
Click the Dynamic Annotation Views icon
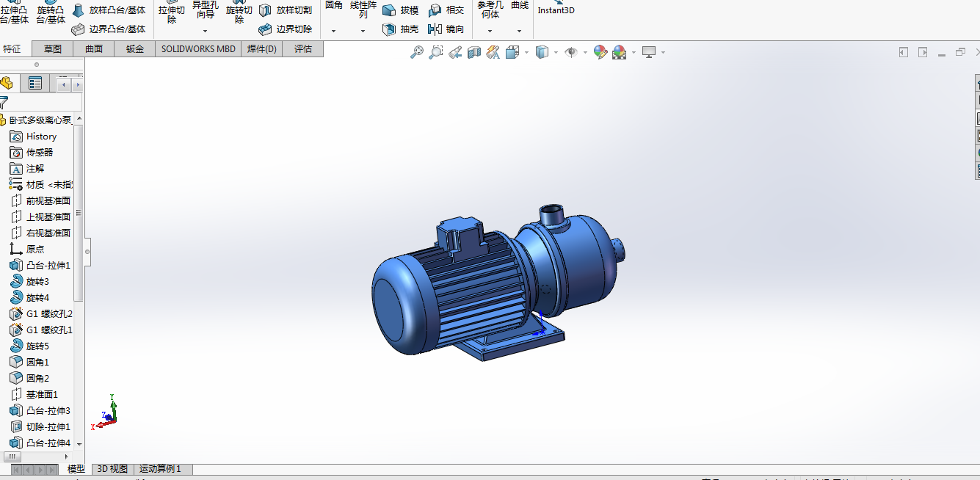point(493,52)
